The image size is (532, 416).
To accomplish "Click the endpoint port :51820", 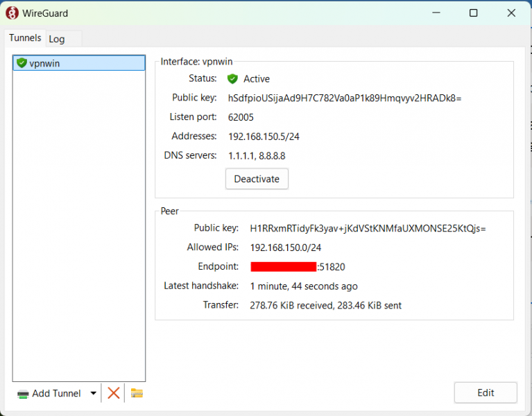I will 331,267.
